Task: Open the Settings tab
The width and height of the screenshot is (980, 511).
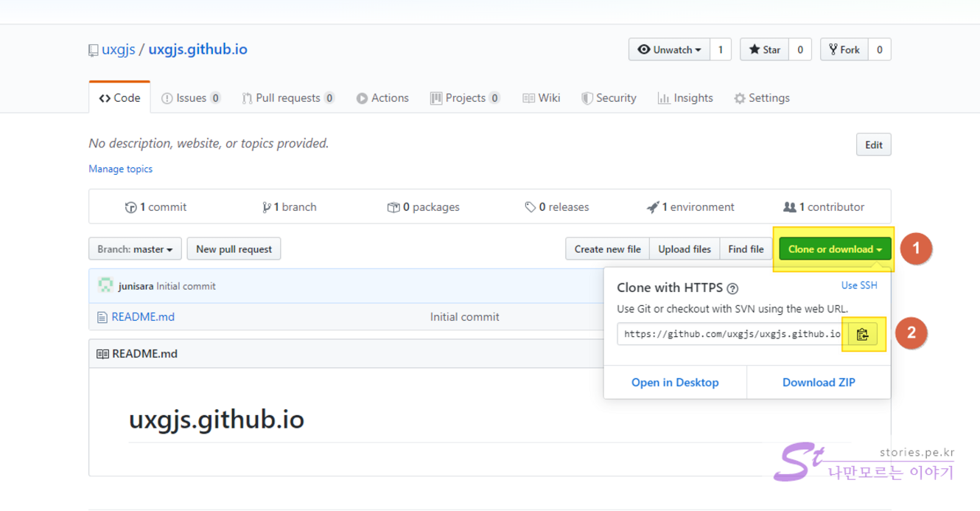Action: point(762,98)
